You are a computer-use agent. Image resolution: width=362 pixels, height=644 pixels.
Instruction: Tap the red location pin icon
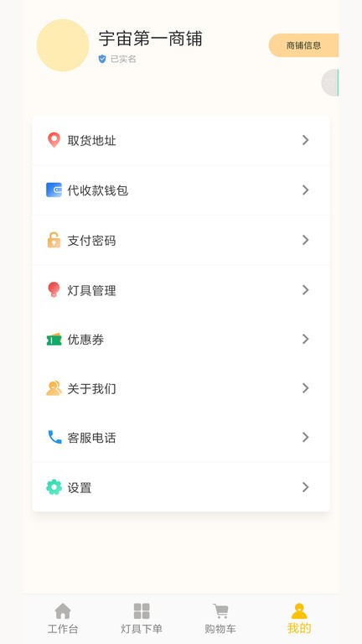(54, 140)
